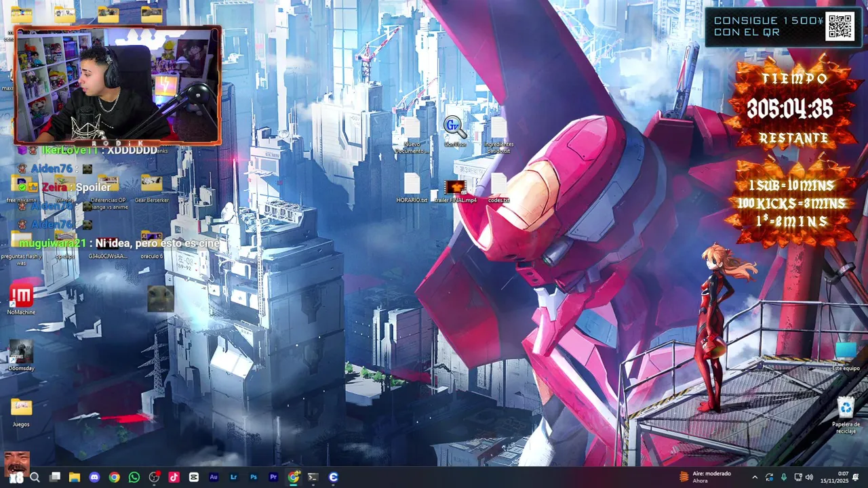Viewport: 868px width, 488px height.
Task: Open CapCut from the taskbar
Action: 194,477
